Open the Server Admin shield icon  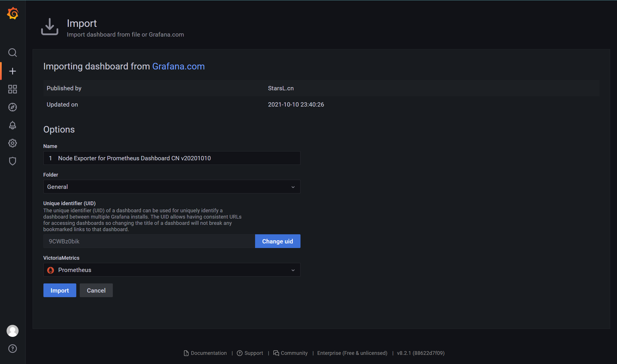click(13, 161)
